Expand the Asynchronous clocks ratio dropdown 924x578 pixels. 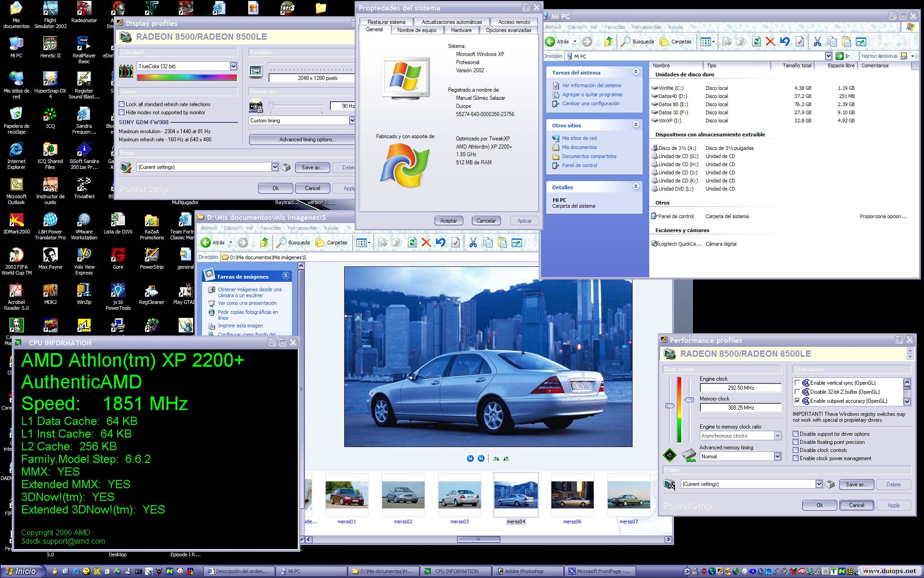[x=777, y=436]
